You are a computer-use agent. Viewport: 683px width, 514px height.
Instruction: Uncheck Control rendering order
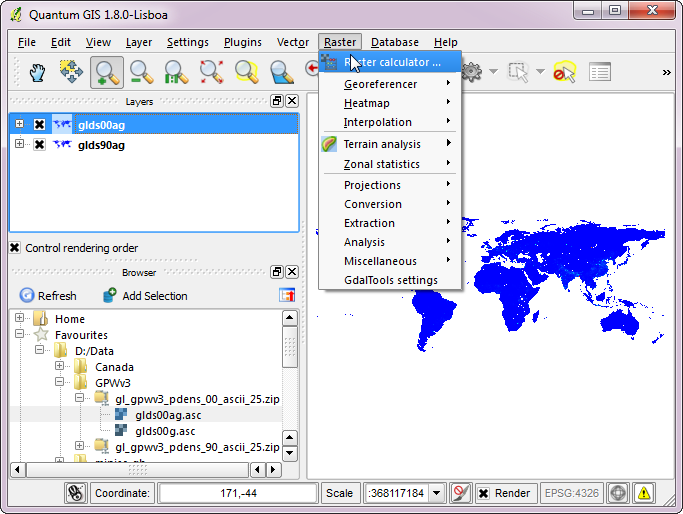pyautogui.click(x=15, y=248)
